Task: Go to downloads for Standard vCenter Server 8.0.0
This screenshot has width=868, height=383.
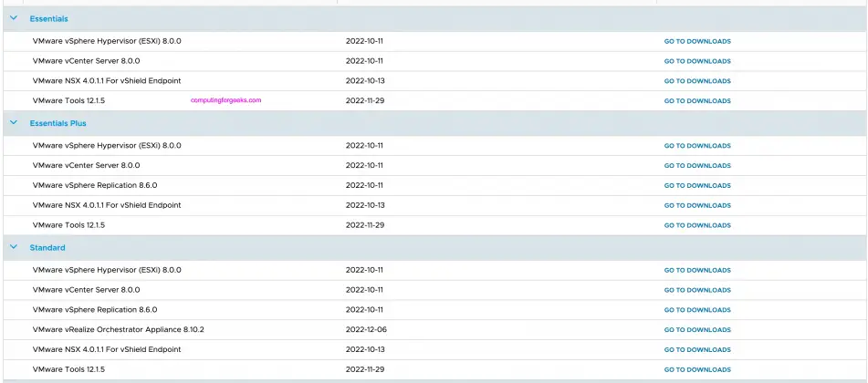Action: point(696,290)
